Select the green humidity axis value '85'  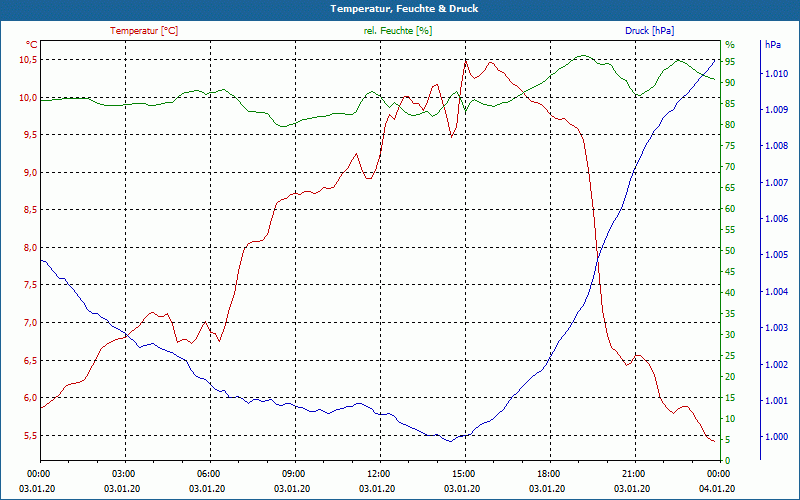730,104
